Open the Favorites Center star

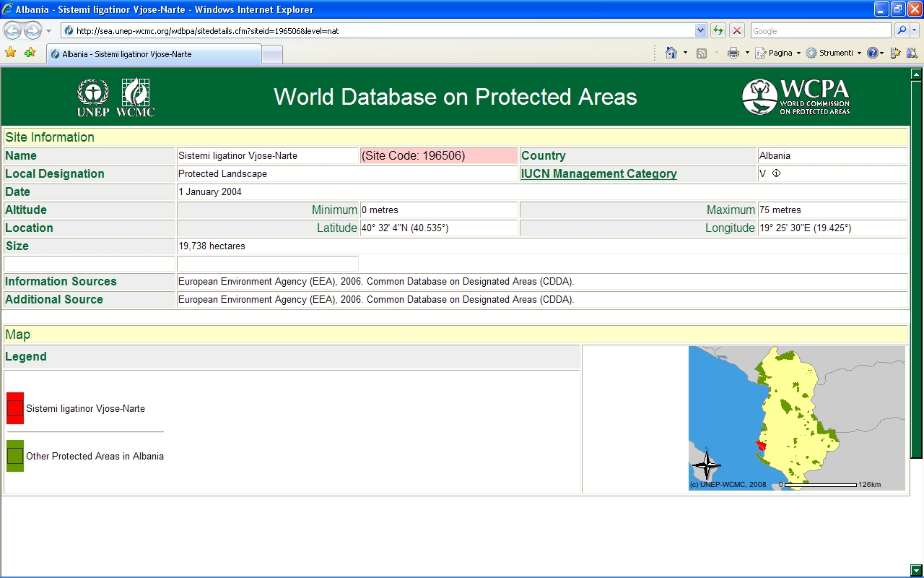11,53
